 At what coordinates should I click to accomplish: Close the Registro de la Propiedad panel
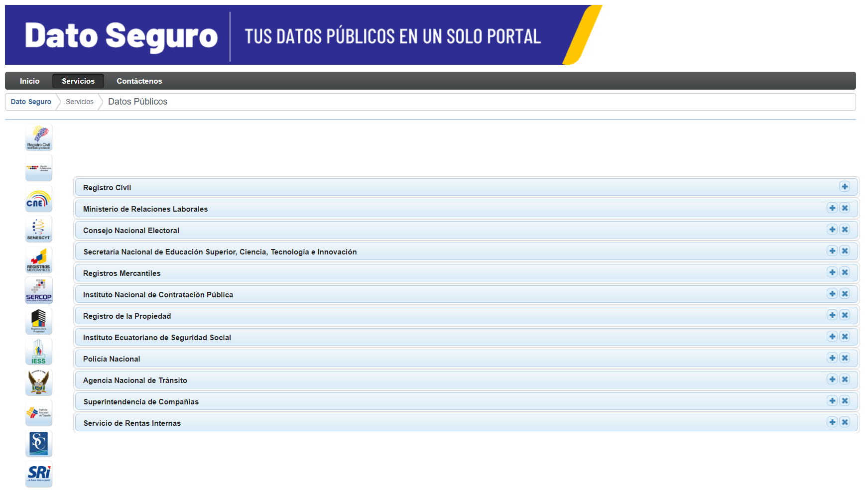click(x=845, y=315)
